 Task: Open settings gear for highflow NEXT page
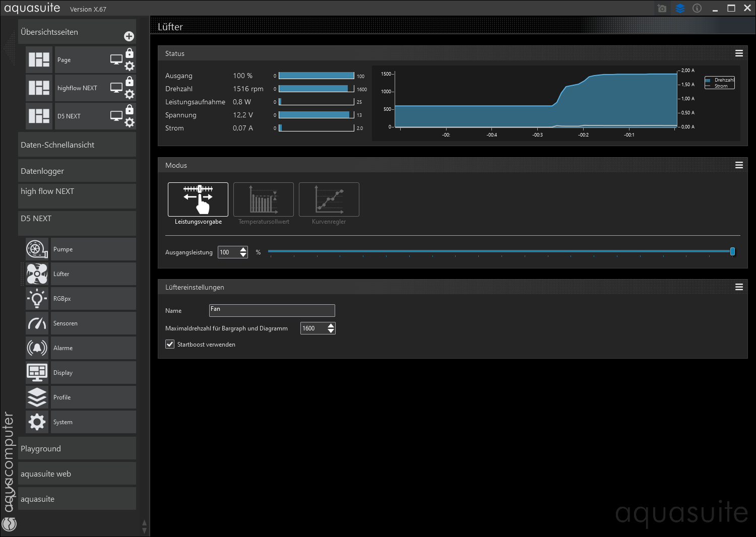pyautogui.click(x=130, y=94)
